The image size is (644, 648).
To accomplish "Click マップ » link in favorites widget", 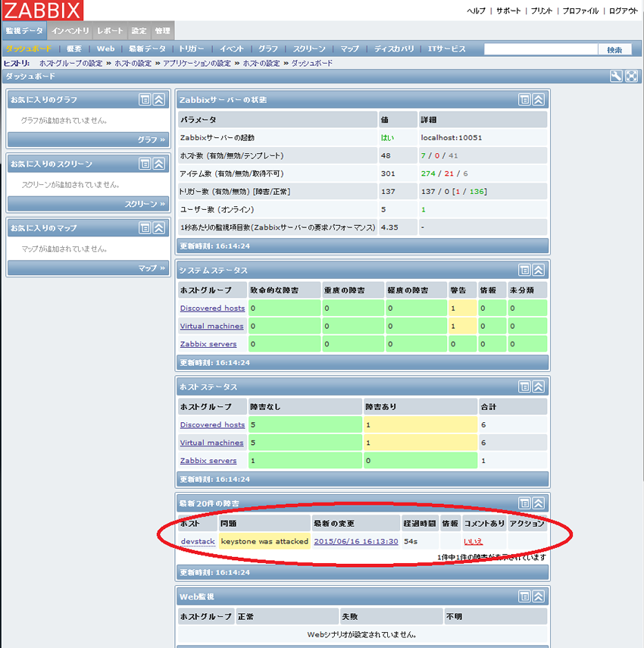I will (x=152, y=268).
